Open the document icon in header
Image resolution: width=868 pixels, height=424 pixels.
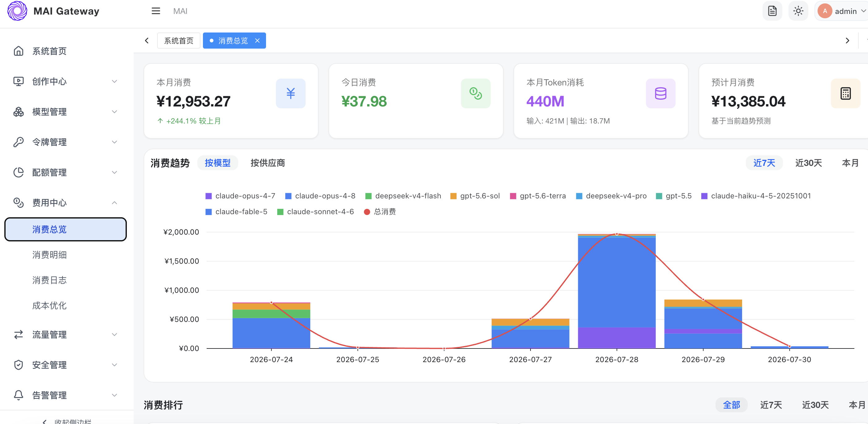point(772,11)
